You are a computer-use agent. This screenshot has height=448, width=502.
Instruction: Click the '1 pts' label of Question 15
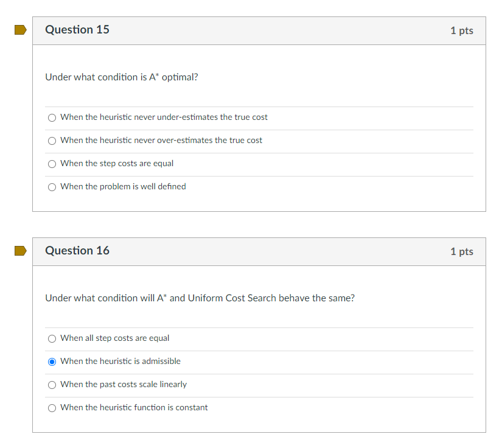tap(462, 31)
